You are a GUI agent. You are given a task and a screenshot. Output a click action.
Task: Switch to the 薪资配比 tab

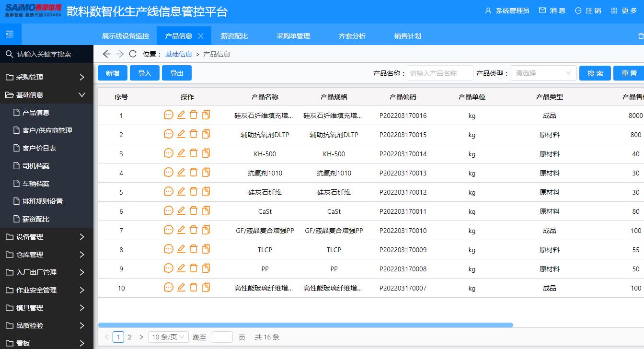click(x=234, y=35)
